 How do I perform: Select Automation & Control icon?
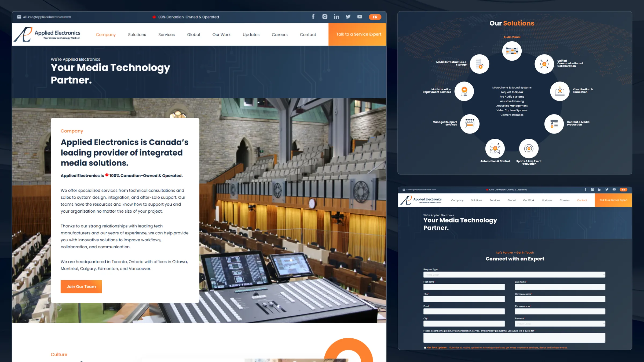point(495,148)
